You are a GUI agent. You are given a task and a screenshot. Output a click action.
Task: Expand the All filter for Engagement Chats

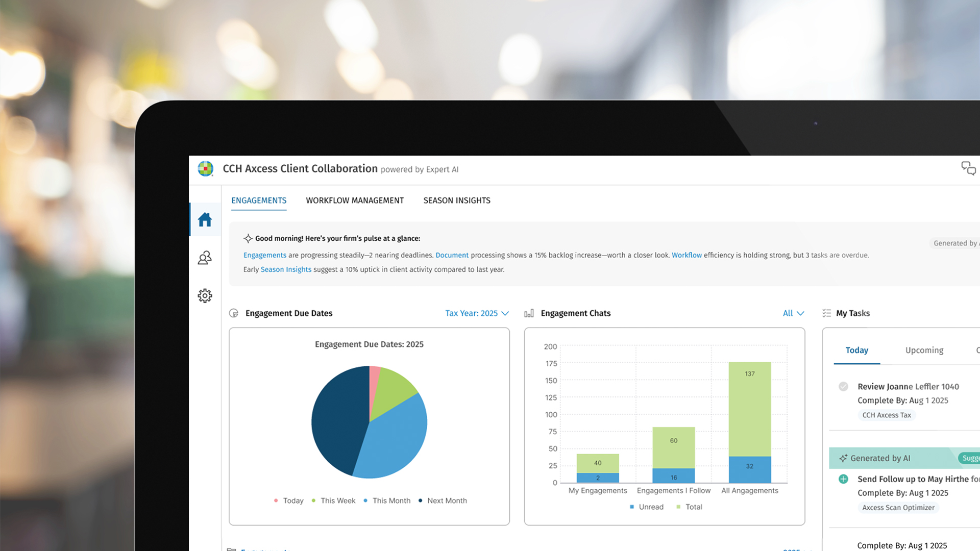pos(793,313)
